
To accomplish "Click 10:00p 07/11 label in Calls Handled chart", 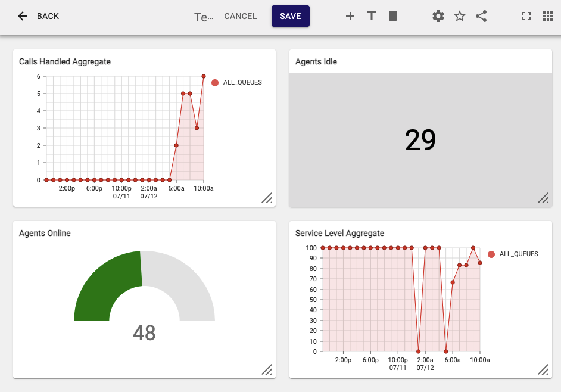I will (121, 192).
